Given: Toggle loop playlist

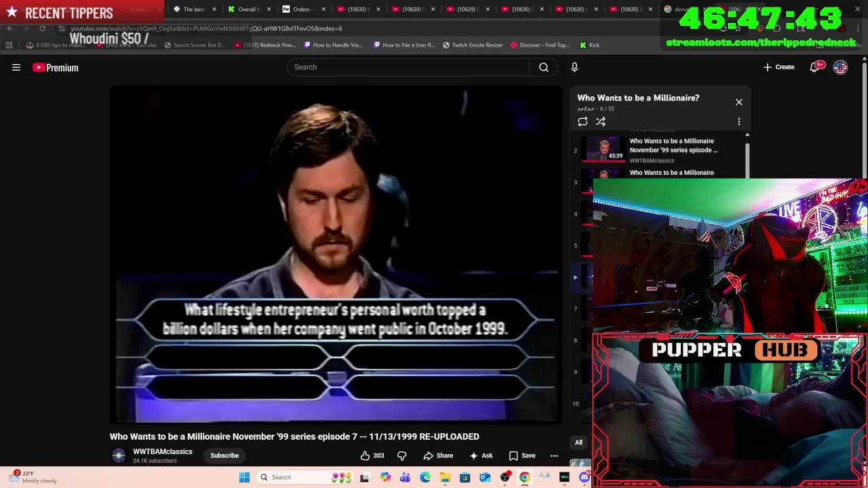Looking at the screenshot, I should point(583,122).
